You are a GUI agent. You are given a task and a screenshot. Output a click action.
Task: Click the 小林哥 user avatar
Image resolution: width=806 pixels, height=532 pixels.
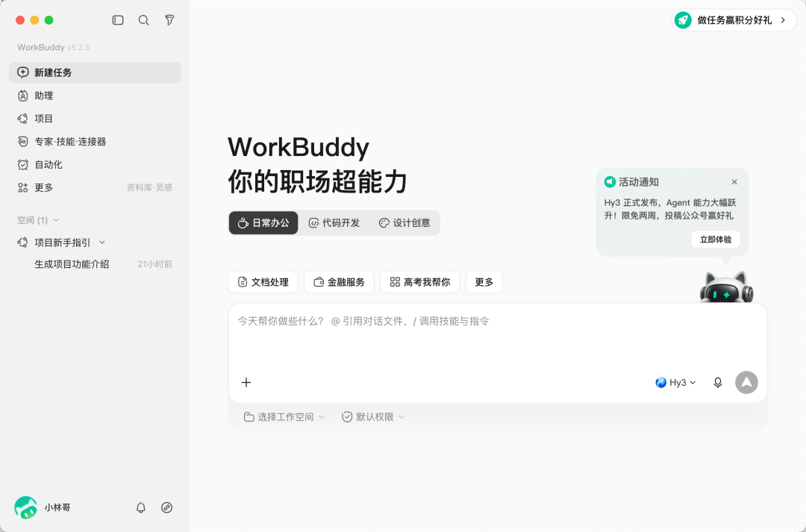(25, 507)
